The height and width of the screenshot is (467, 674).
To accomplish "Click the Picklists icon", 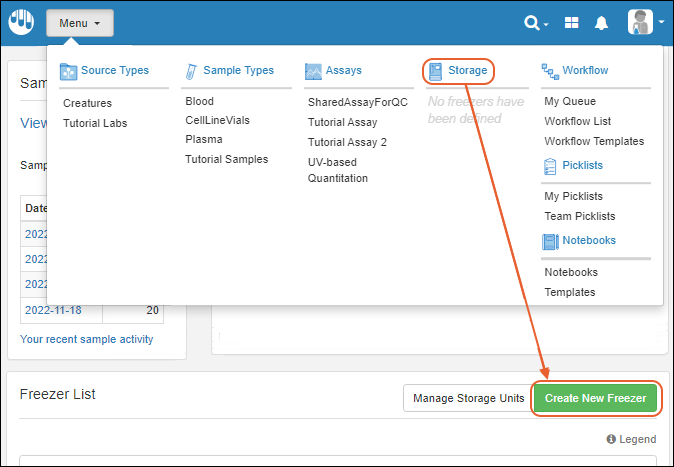I will [550, 165].
